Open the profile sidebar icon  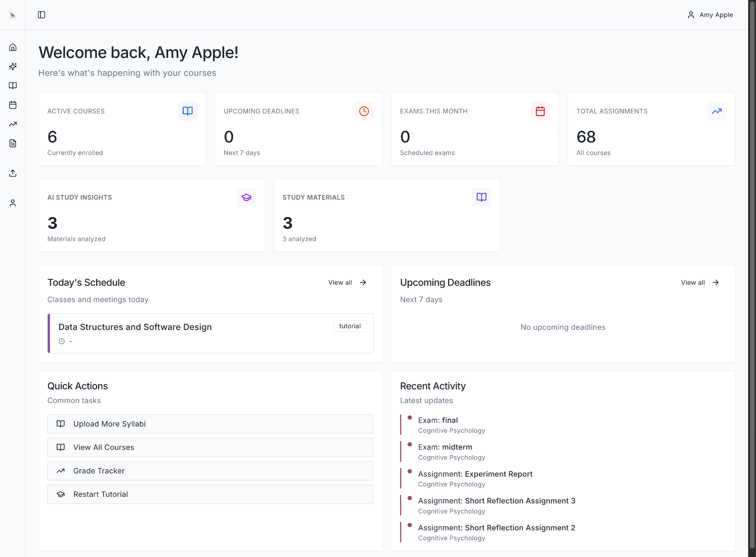(13, 203)
